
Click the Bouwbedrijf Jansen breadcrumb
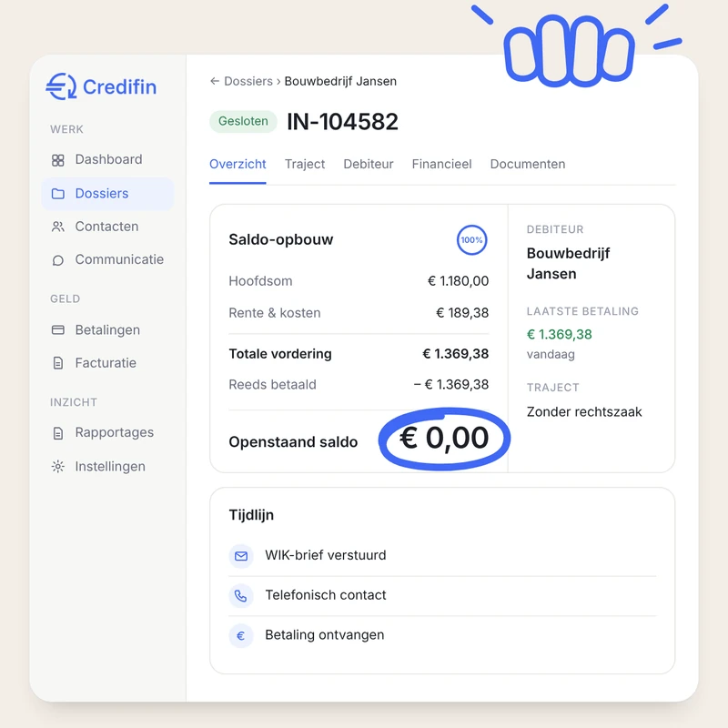pyautogui.click(x=340, y=81)
